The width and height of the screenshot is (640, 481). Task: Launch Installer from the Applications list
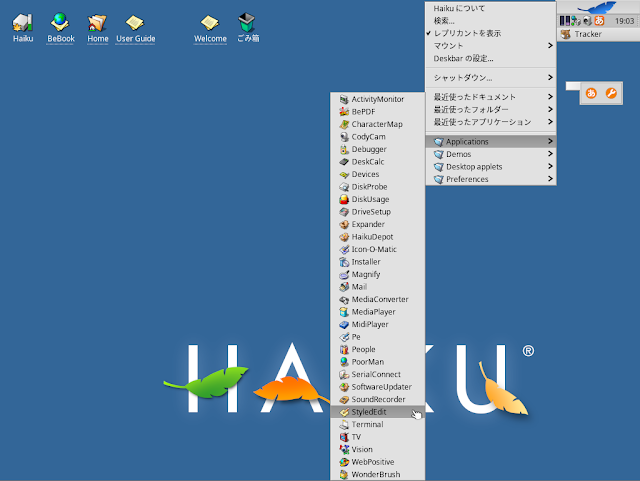[378, 262]
